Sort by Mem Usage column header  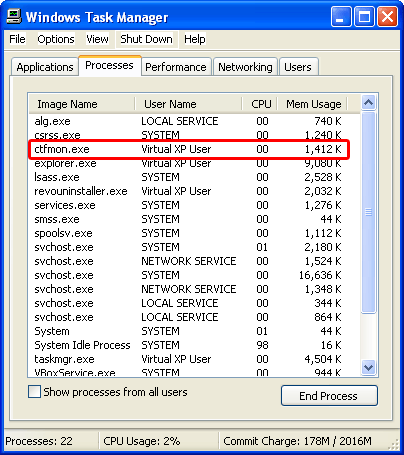(313, 104)
